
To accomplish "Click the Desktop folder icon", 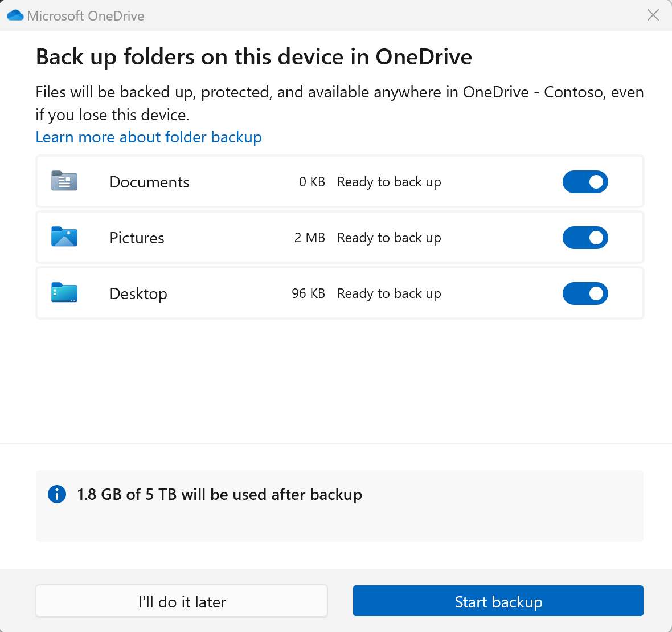I will tap(64, 292).
